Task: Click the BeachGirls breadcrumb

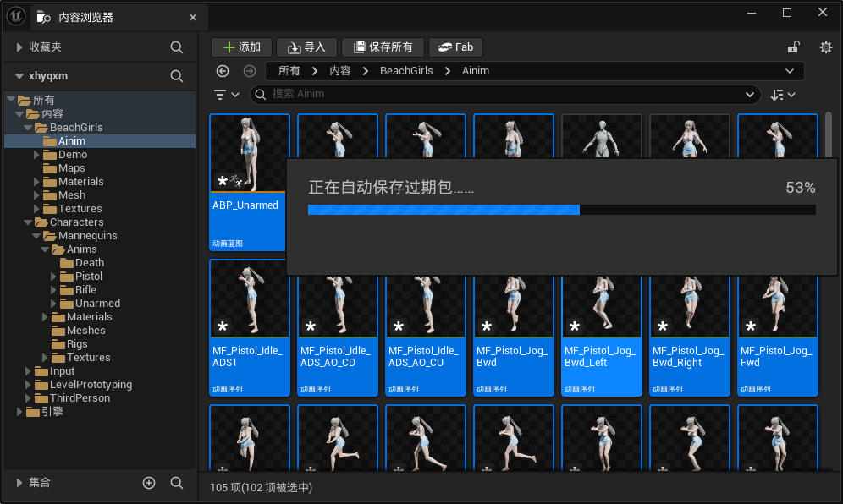Action: pos(406,71)
